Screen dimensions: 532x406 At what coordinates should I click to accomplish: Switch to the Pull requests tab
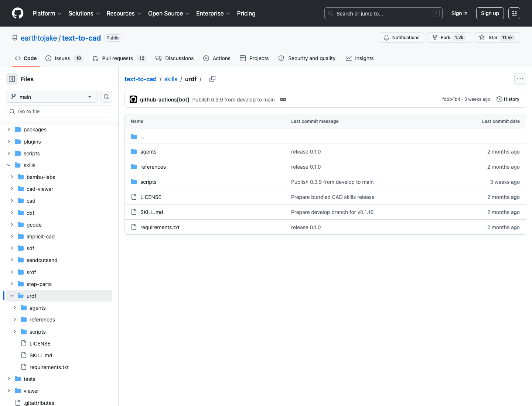[119, 58]
